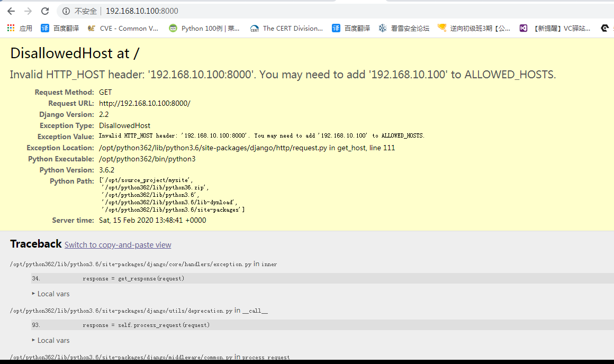The height and width of the screenshot is (364, 614).
Task: Click the Traceback heading
Action: pyautogui.click(x=35, y=244)
